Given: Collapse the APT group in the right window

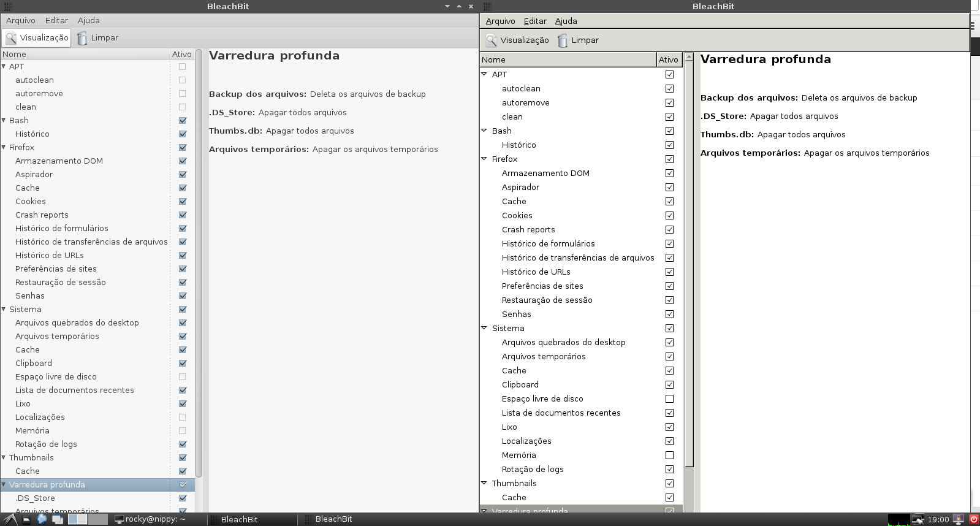Looking at the screenshot, I should click(x=484, y=74).
